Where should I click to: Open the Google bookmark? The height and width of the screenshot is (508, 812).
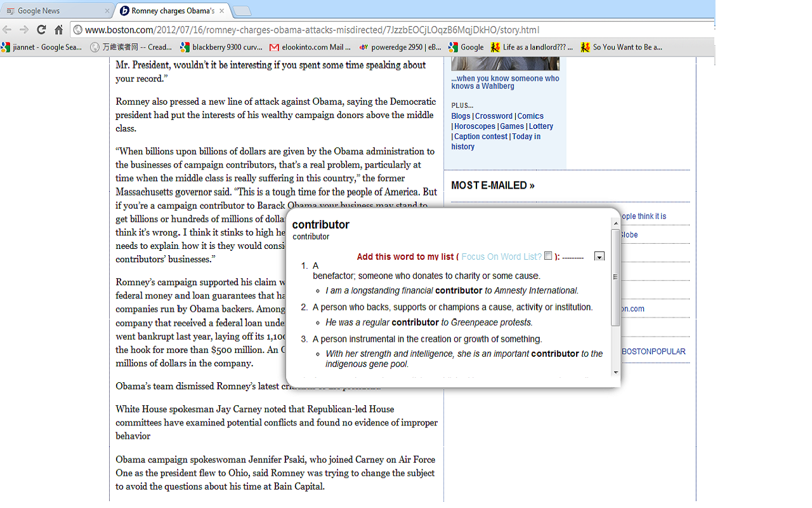[466, 47]
